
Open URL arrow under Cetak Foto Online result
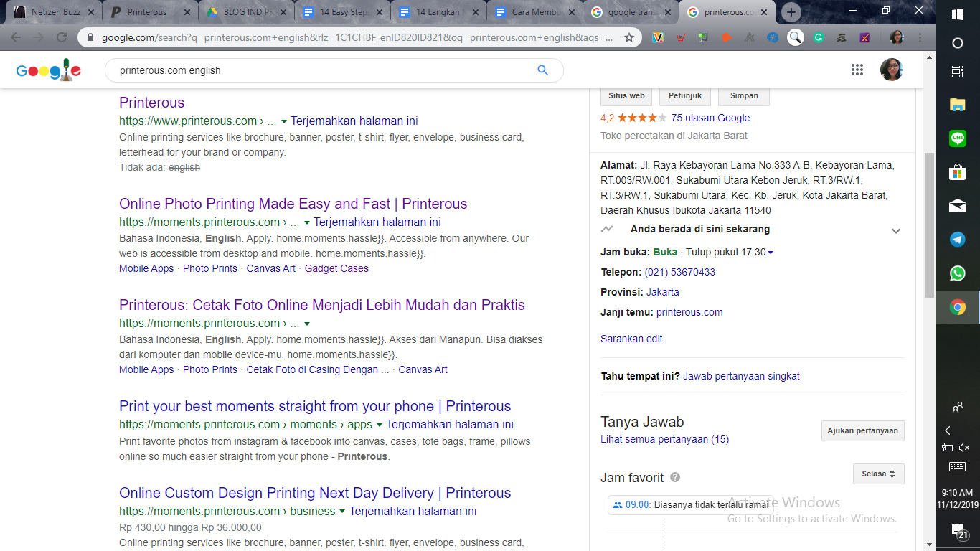tap(307, 324)
